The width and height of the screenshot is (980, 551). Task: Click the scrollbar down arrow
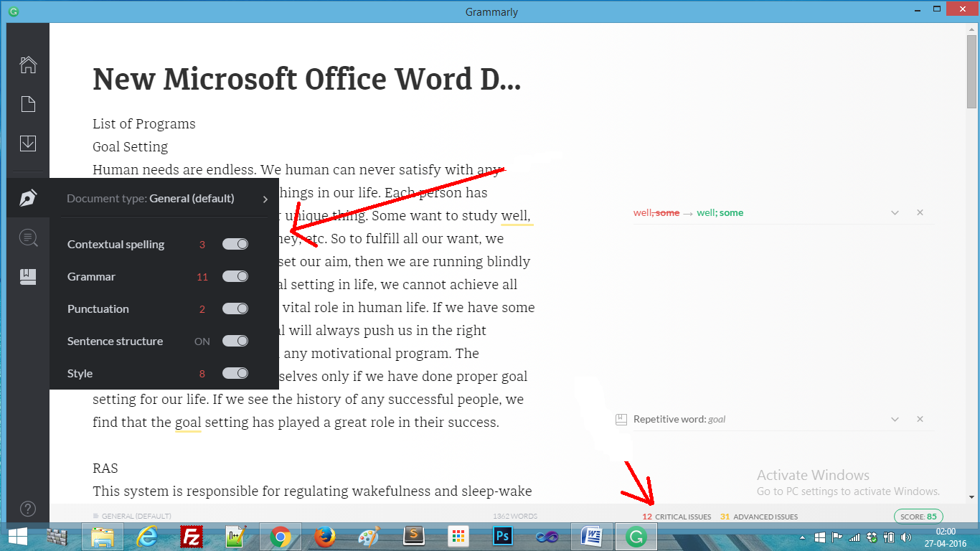pos(971,496)
